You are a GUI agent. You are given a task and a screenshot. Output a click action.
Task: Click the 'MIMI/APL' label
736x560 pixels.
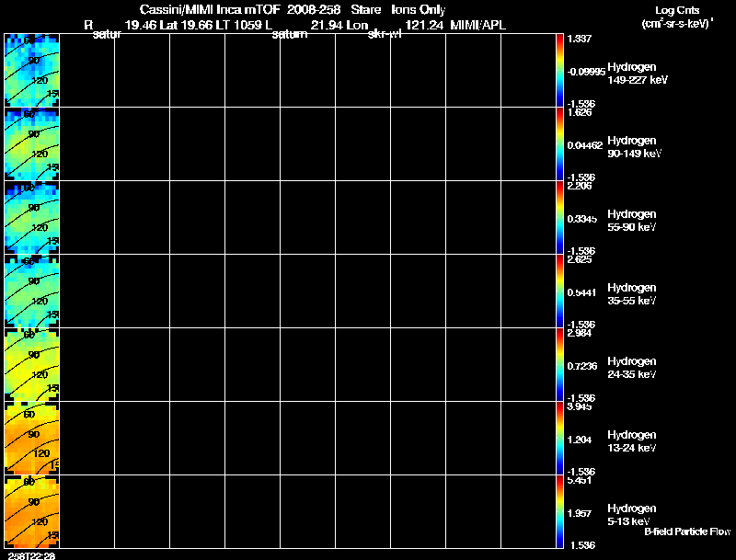click(477, 26)
